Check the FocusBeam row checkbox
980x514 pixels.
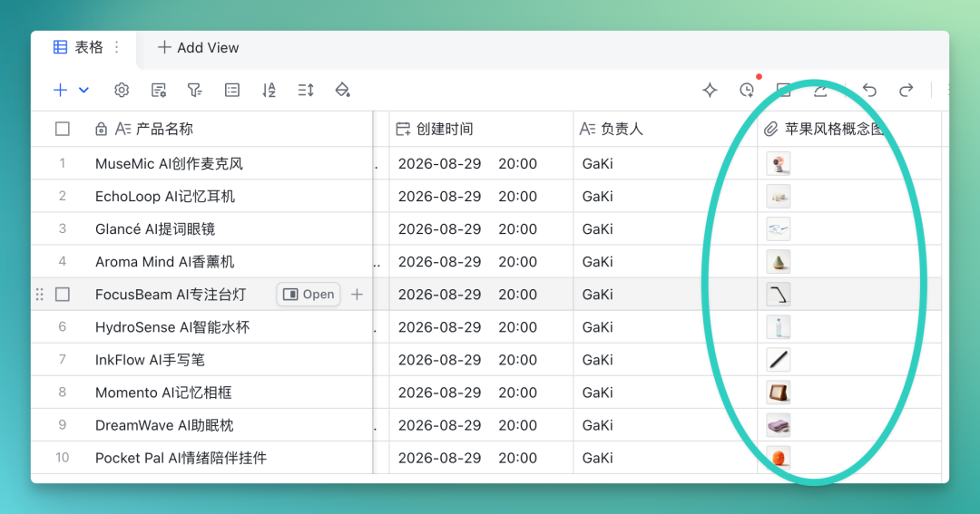(63, 294)
